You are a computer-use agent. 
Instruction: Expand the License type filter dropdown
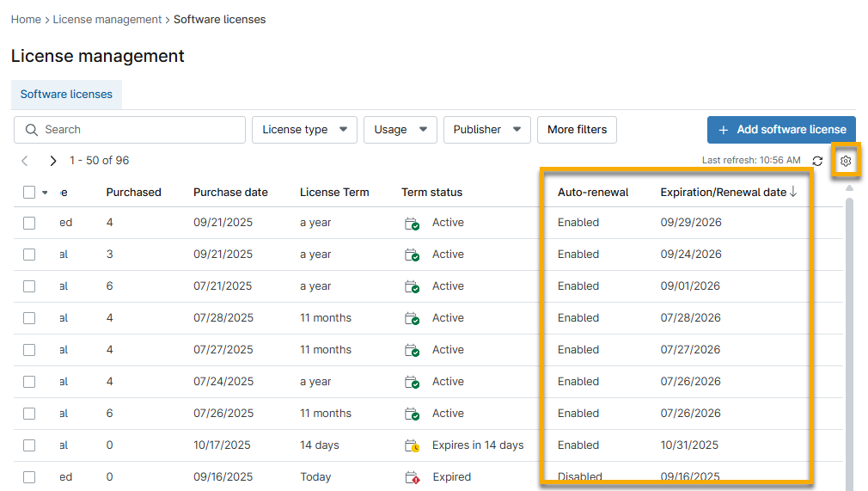pyautogui.click(x=304, y=130)
